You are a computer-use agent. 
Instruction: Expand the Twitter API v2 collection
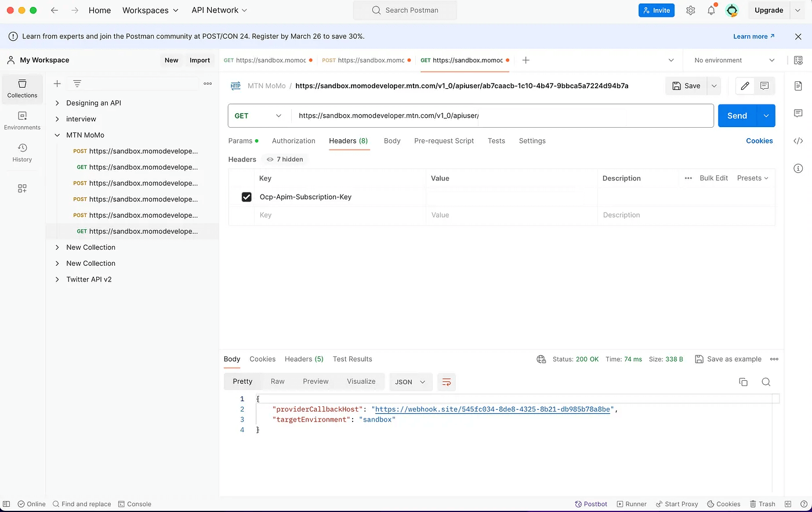click(57, 280)
